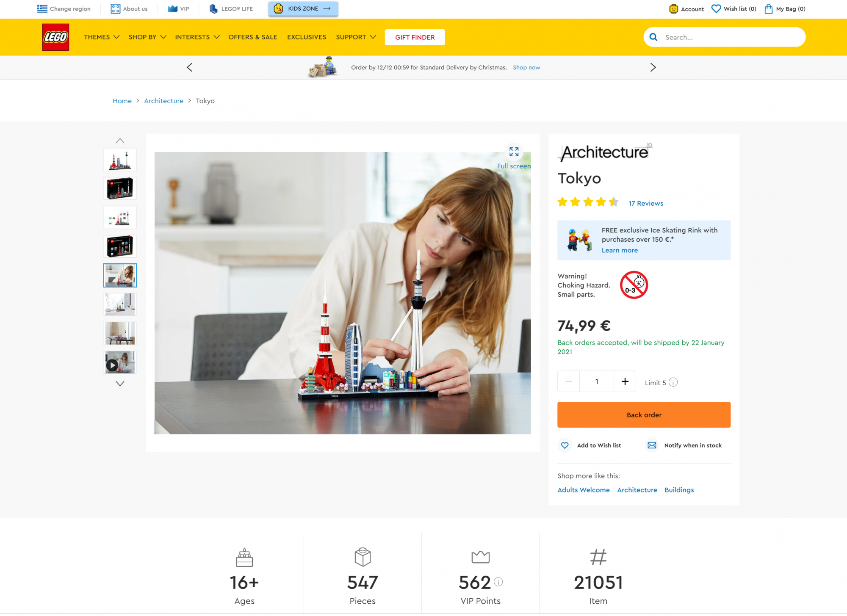
Task: Click the Limit 5 info icon
Action: tap(673, 382)
